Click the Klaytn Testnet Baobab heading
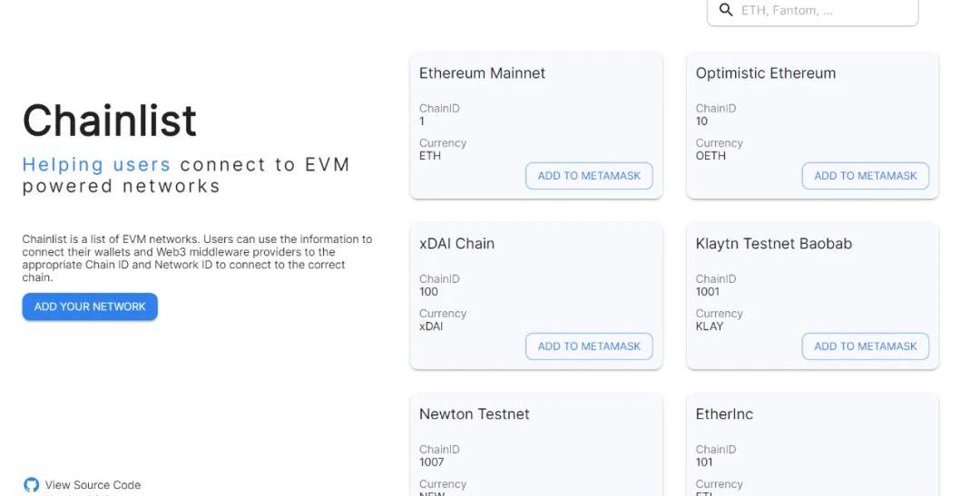This screenshot has height=496, width=980. click(773, 244)
